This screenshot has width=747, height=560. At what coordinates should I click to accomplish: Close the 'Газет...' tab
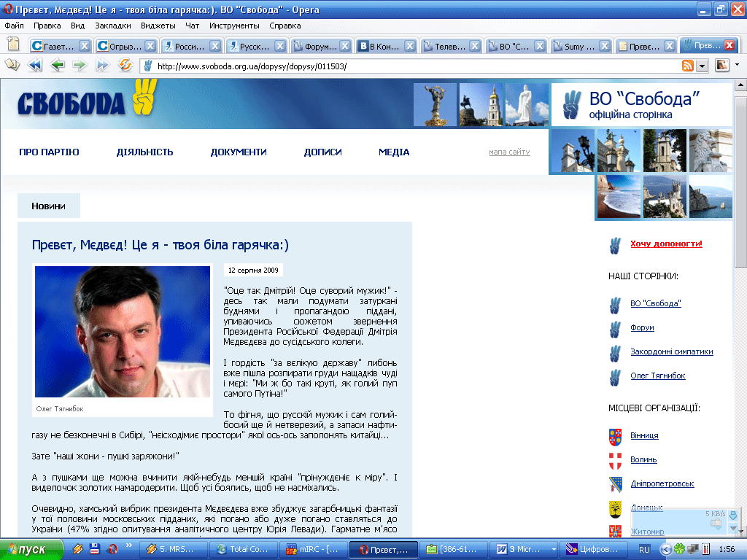point(85,46)
